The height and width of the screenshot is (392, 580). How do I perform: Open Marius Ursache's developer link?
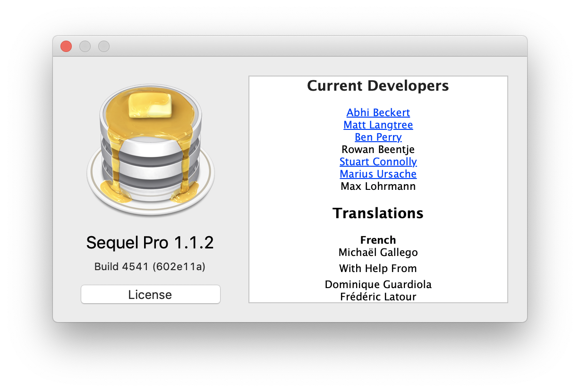[378, 174]
